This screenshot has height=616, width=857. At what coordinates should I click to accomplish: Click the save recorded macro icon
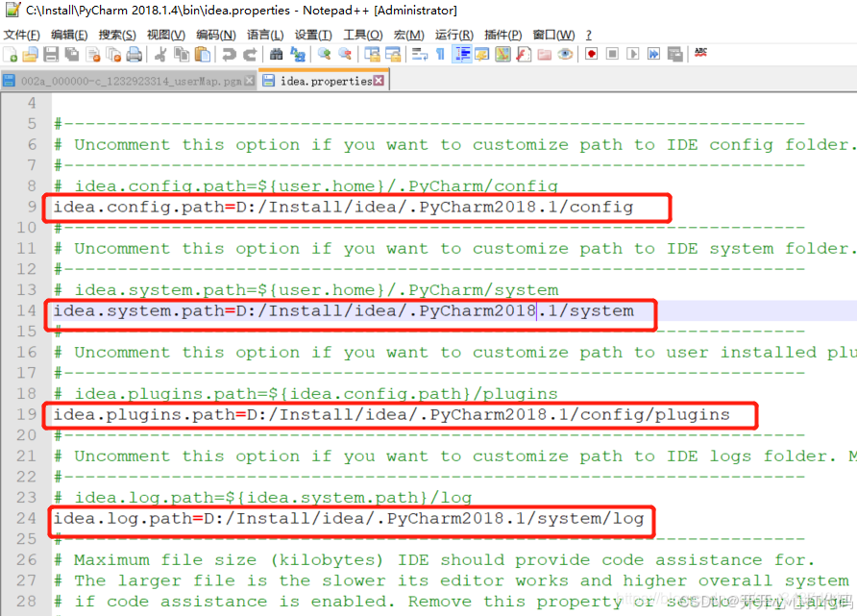(x=675, y=54)
